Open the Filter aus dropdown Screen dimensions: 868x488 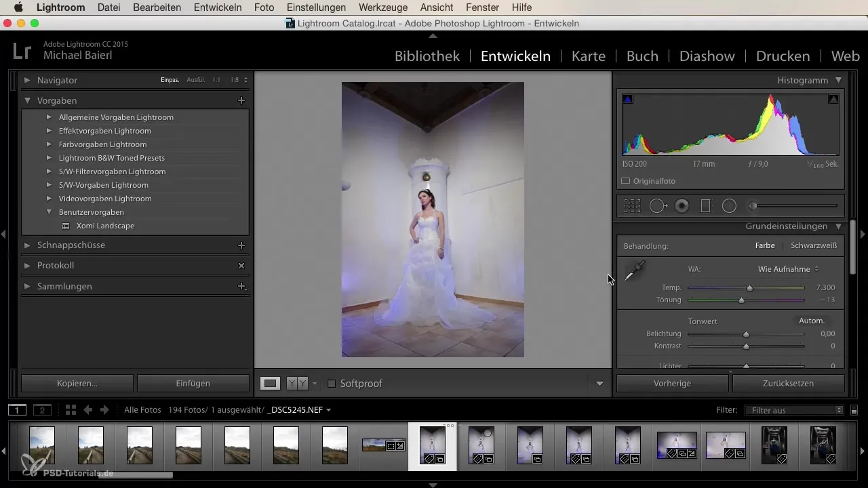click(x=793, y=410)
